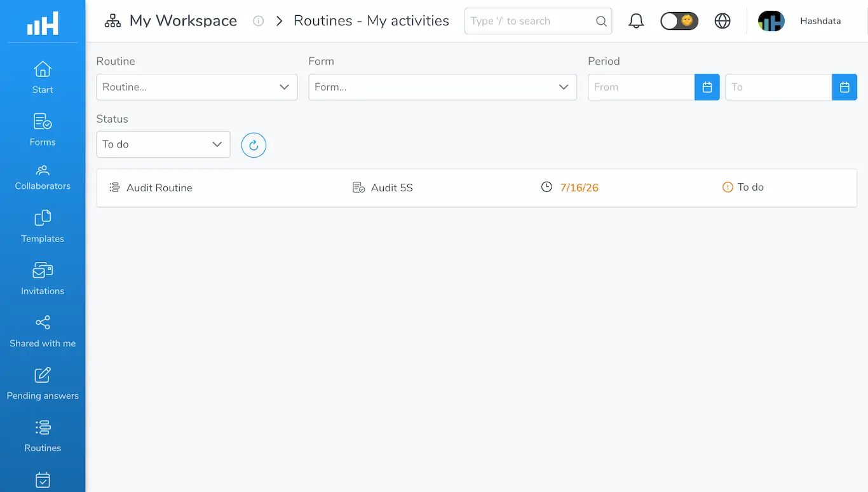Click the refresh circular arrow button
Screen dimensions: 868x492
coord(254,145)
